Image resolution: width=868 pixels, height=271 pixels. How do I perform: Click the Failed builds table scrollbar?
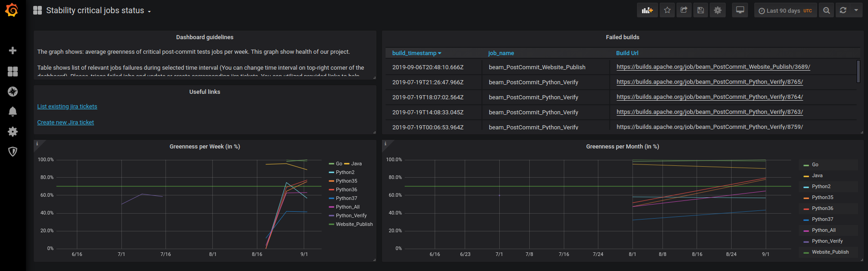tap(858, 72)
